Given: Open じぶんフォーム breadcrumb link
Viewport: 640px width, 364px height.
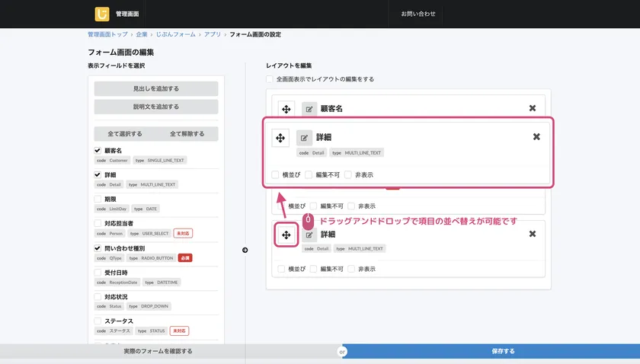Looking at the screenshot, I should tap(174, 34).
